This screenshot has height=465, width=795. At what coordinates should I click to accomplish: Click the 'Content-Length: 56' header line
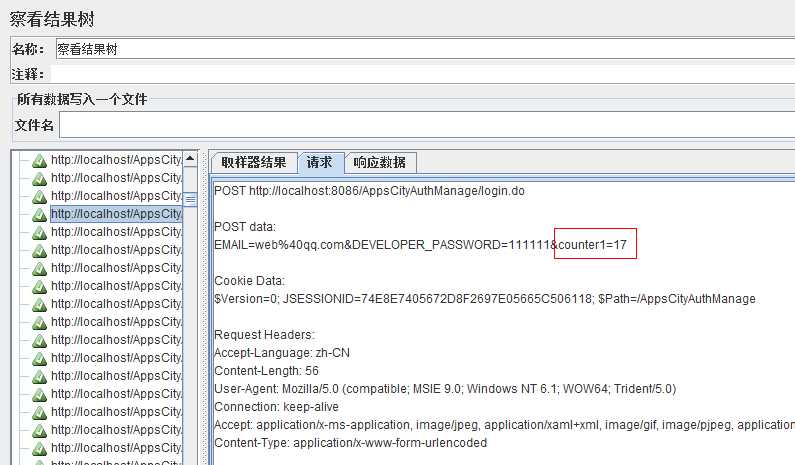point(266,371)
